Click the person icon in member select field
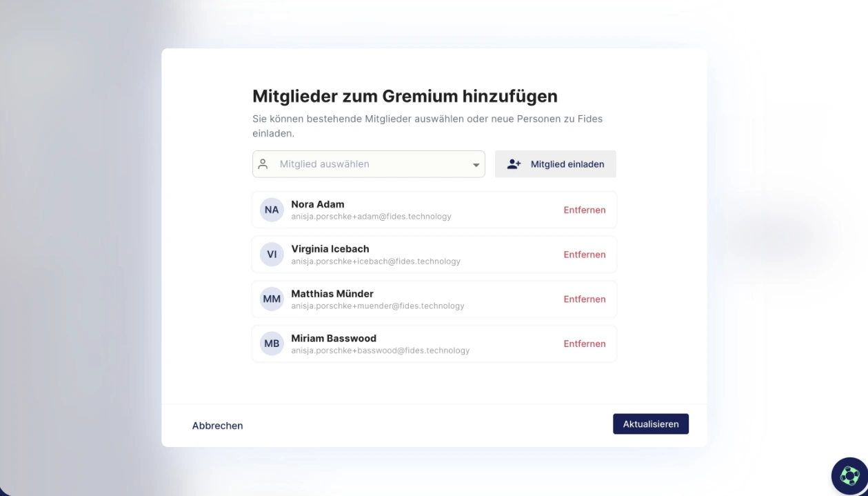Screen dimensions: 868x496 point(263,164)
